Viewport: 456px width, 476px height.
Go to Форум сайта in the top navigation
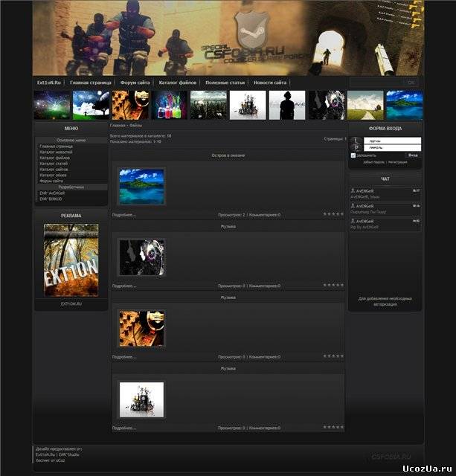click(x=135, y=83)
